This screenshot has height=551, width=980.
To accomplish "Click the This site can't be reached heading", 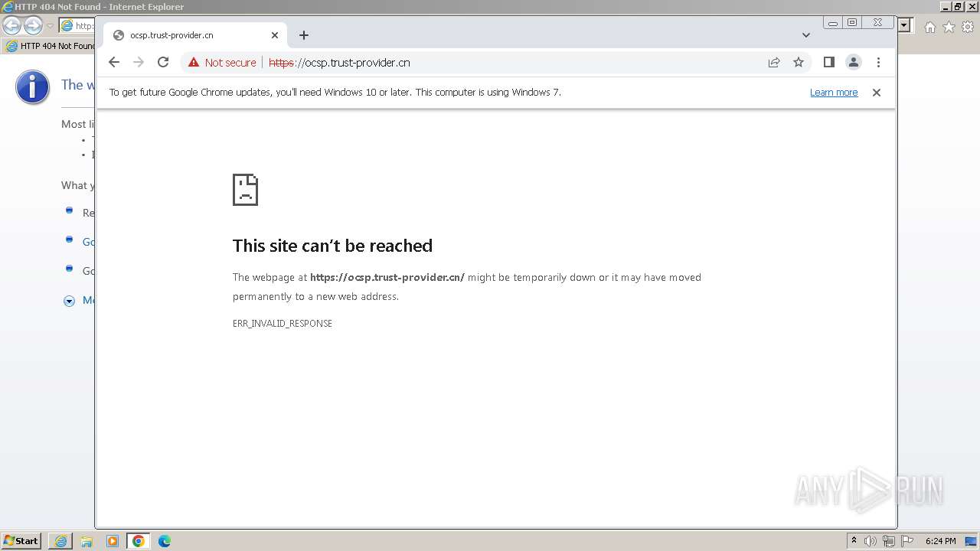I will coord(332,246).
